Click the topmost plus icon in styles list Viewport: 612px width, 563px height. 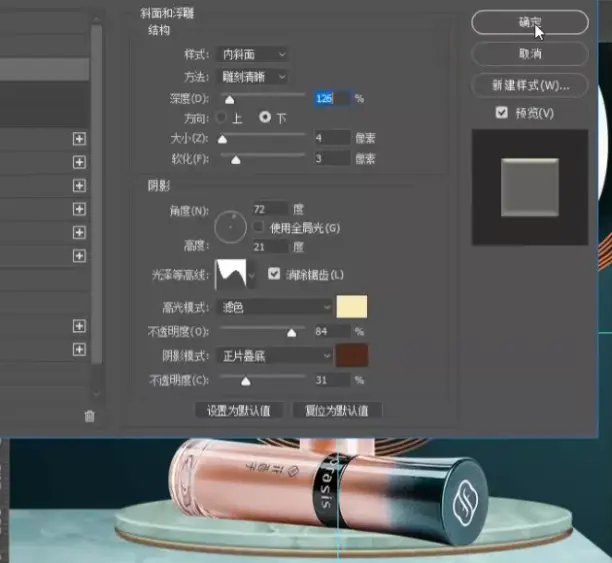(79, 139)
